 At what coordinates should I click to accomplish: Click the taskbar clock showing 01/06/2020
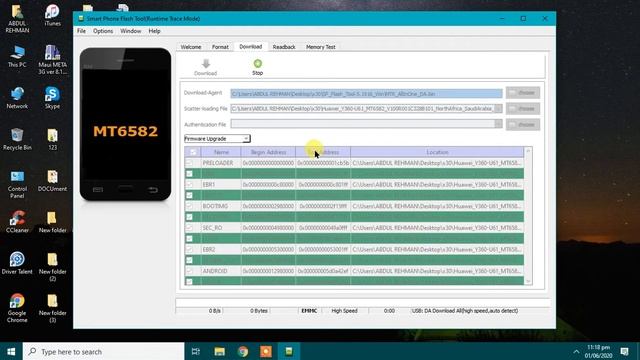pos(598,351)
